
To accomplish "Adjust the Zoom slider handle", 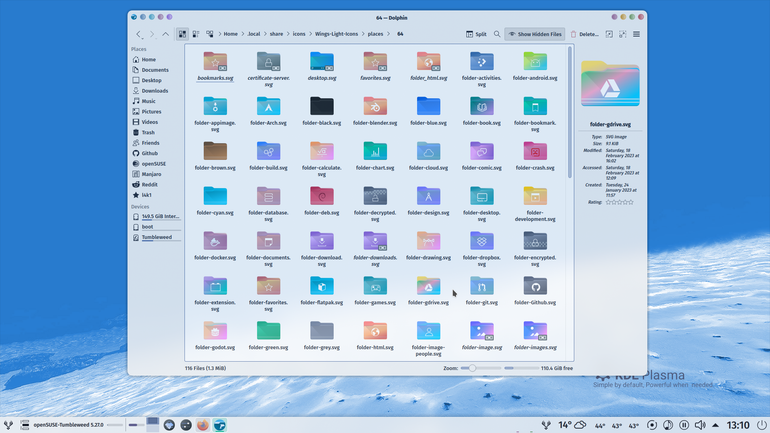I will click(x=472, y=368).
